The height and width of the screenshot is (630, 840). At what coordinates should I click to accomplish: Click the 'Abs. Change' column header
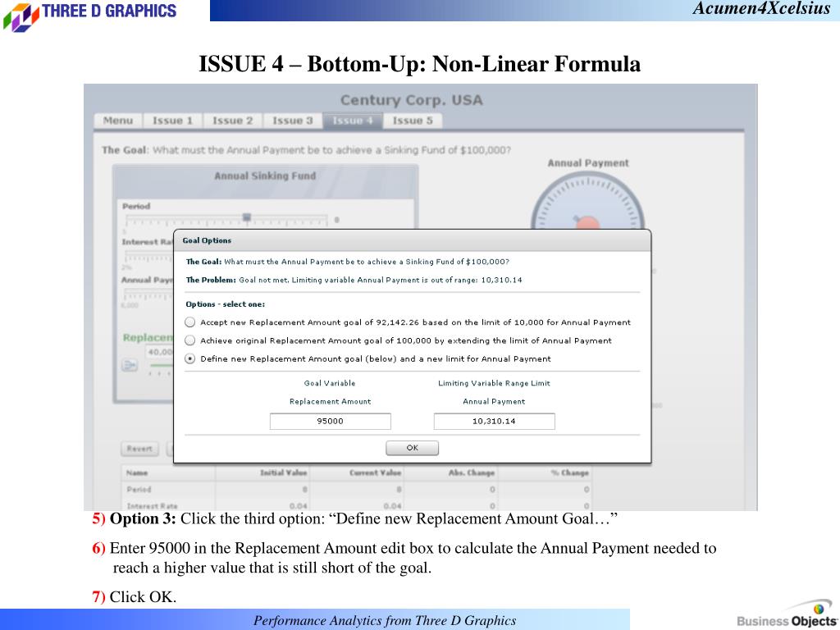(472, 472)
